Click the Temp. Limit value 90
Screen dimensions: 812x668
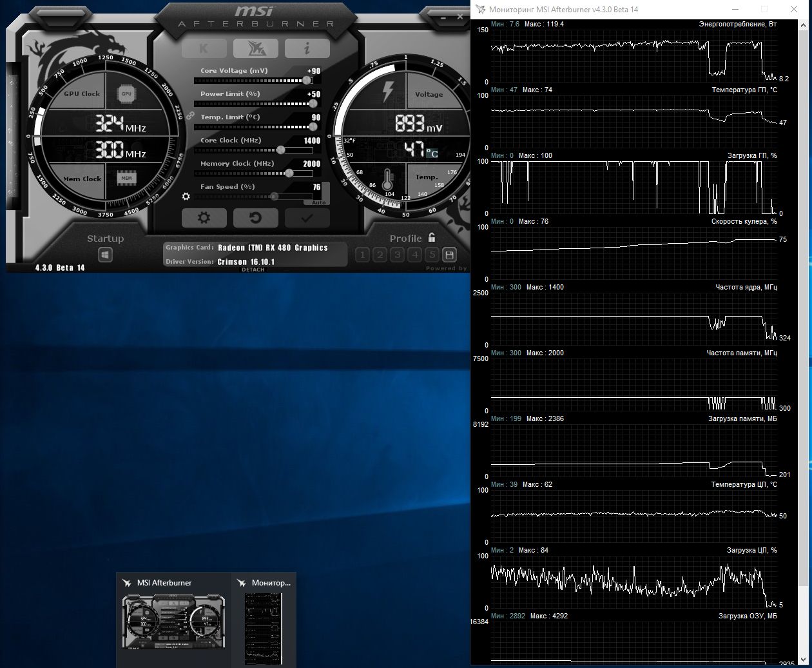coord(316,117)
